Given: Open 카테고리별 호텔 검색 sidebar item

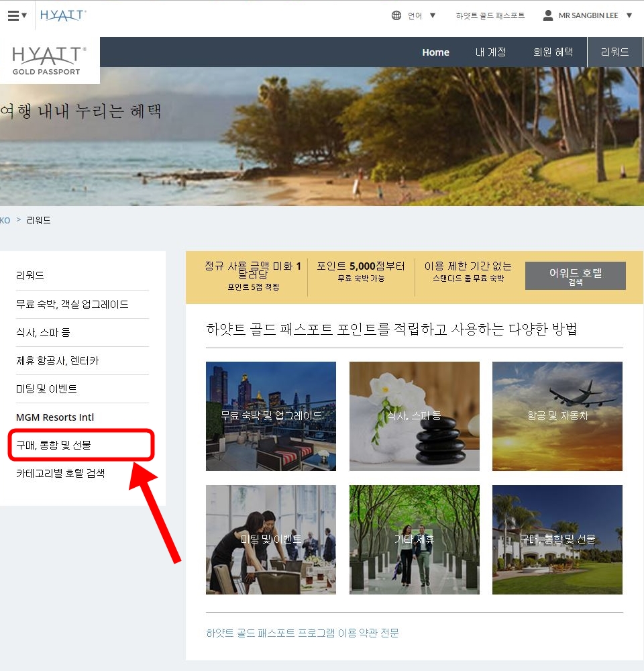Looking at the screenshot, I should [60, 473].
